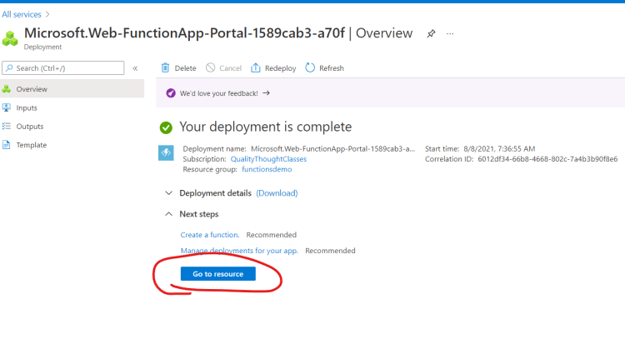Click the deployment cubes icon beside the title

10,38
